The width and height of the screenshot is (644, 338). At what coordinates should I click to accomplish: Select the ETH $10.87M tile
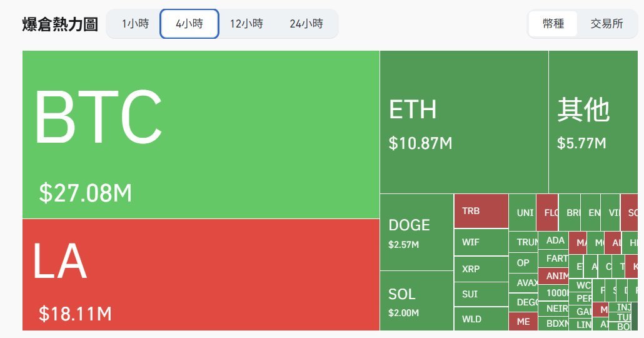point(464,122)
